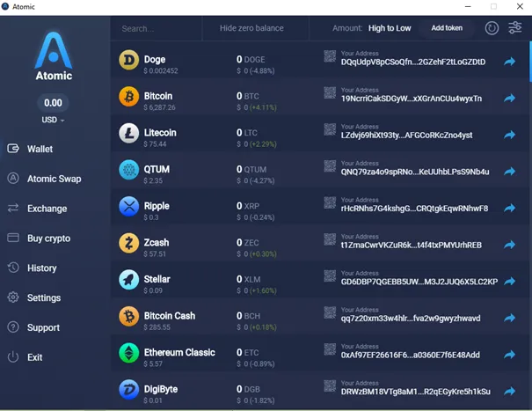Viewport: 532px width, 411px height.
Task: Click the Bitcoin coin icon
Action: coord(129,97)
